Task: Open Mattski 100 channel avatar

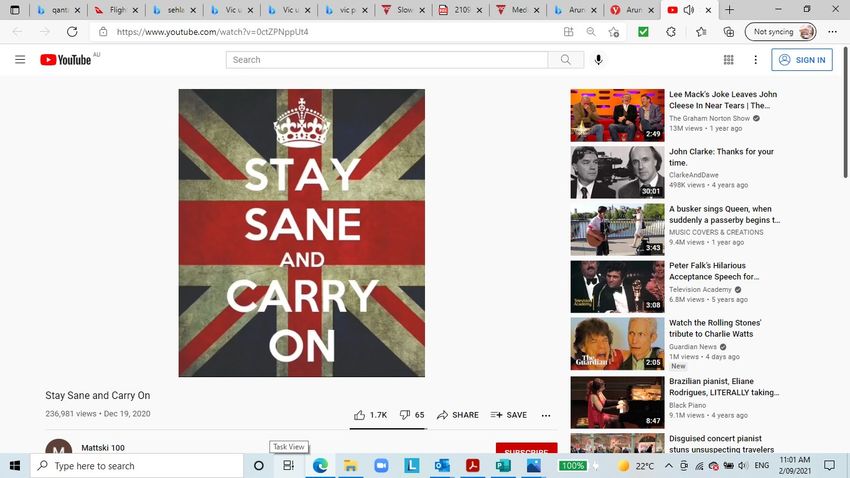Action: coord(59,447)
